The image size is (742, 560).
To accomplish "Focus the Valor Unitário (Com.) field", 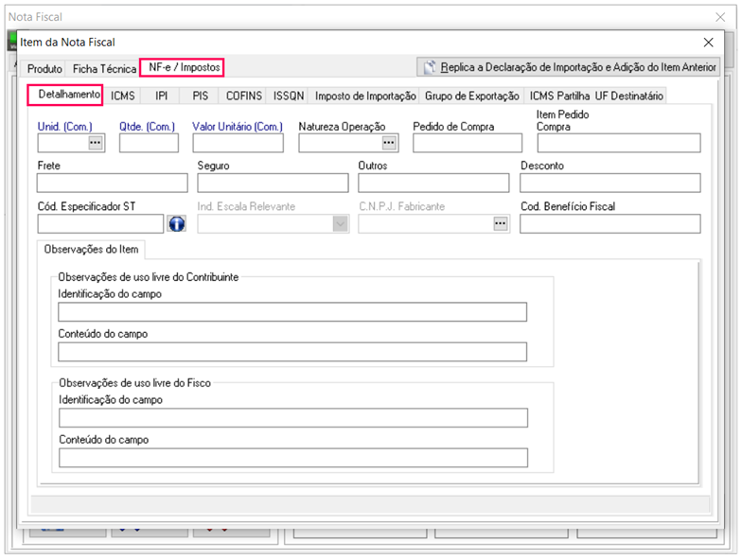I will [238, 144].
